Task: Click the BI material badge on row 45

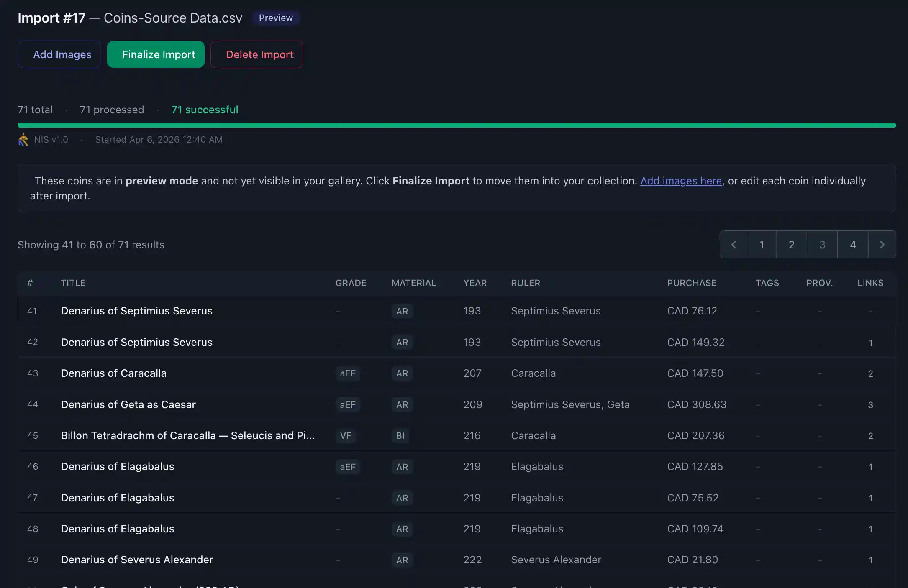Action: coord(400,436)
